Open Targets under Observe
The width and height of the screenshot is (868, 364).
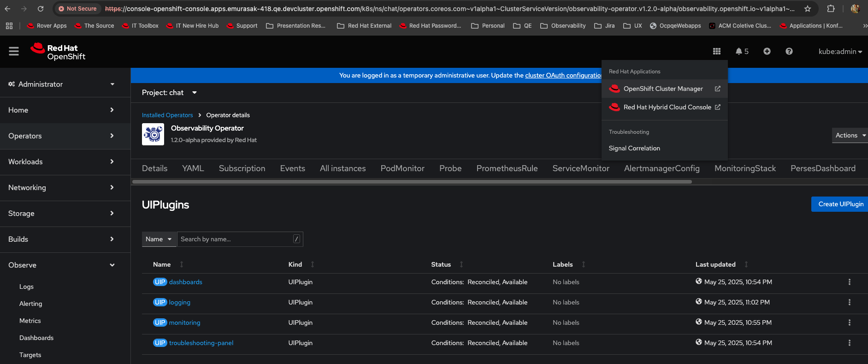click(x=30, y=355)
